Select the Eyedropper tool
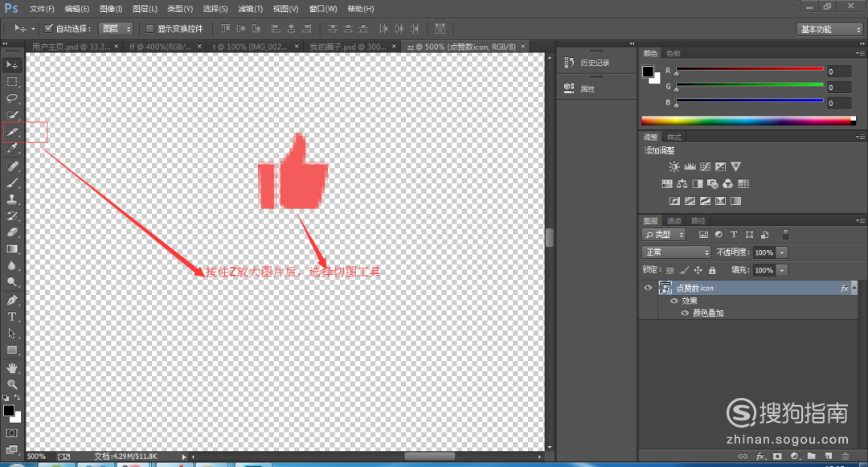The image size is (868, 467). click(12, 149)
